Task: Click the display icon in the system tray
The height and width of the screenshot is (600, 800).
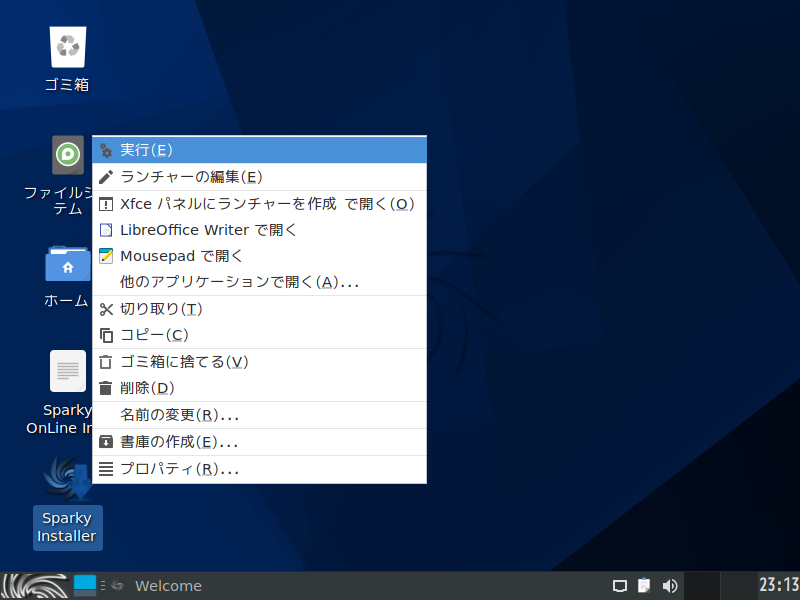Action: pyautogui.click(x=620, y=586)
